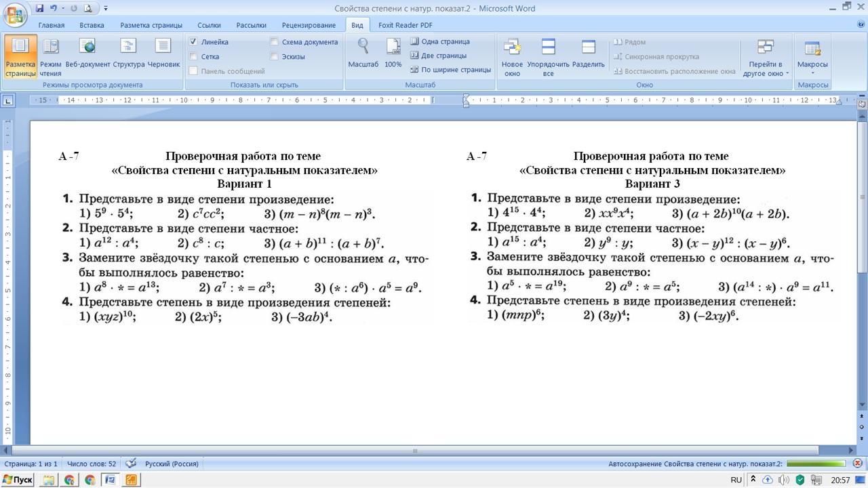Uncheck the Линейка ruler checkbox

193,42
